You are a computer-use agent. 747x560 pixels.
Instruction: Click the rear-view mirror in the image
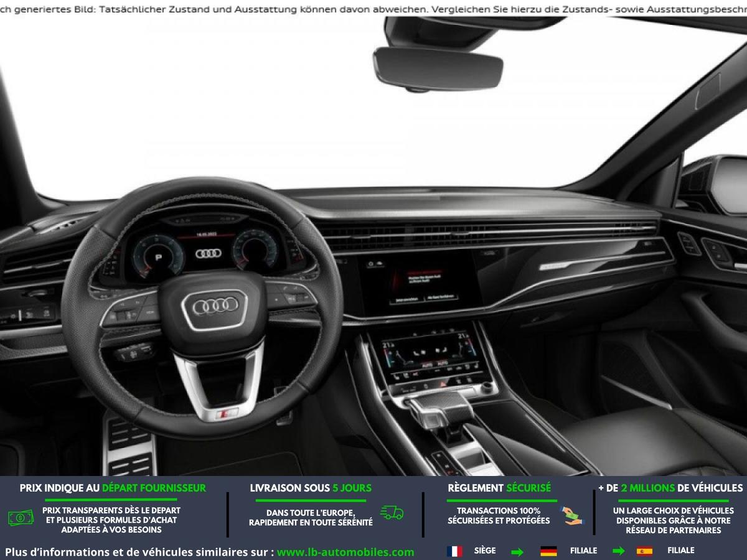[438, 69]
